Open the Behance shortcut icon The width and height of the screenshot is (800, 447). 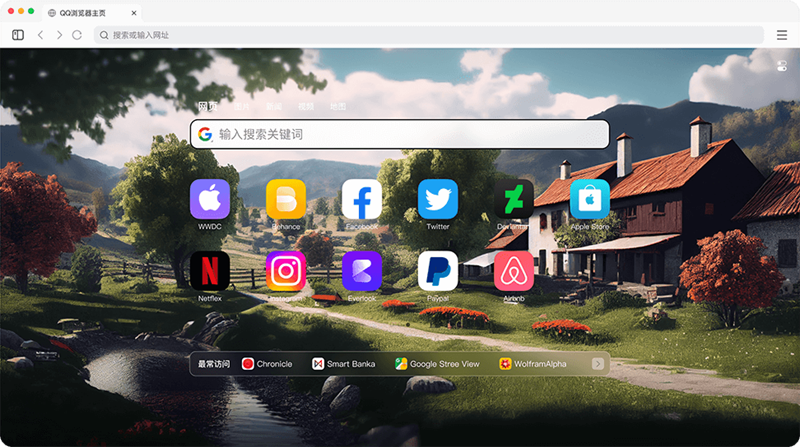(286, 199)
